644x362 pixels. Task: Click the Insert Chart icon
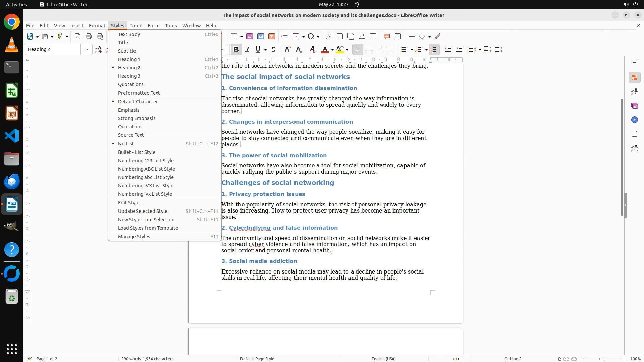pos(261,36)
